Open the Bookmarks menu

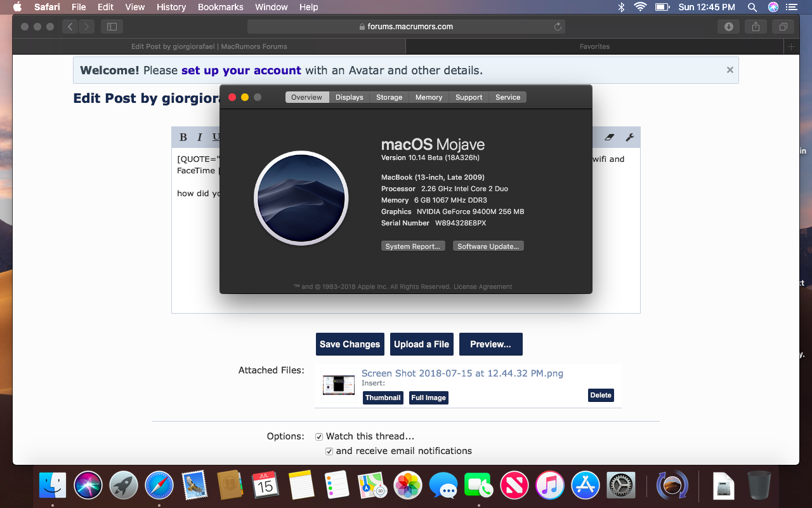(220, 7)
